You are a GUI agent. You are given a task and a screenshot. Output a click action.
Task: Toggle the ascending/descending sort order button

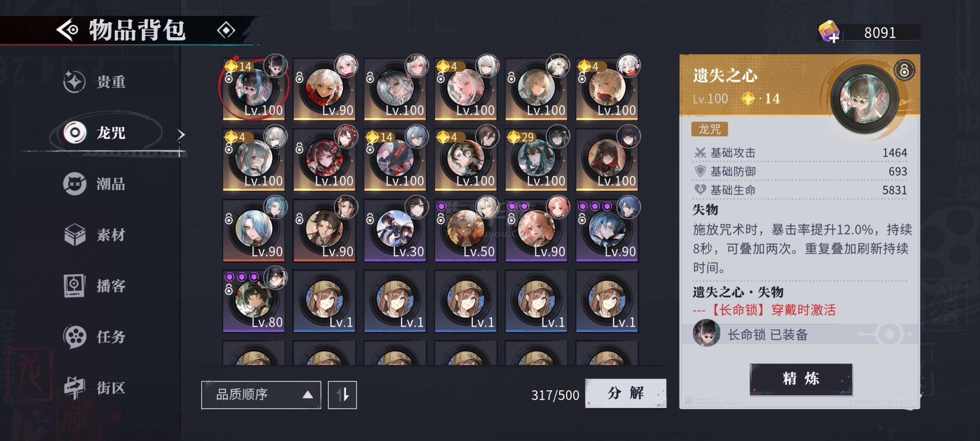[342, 395]
